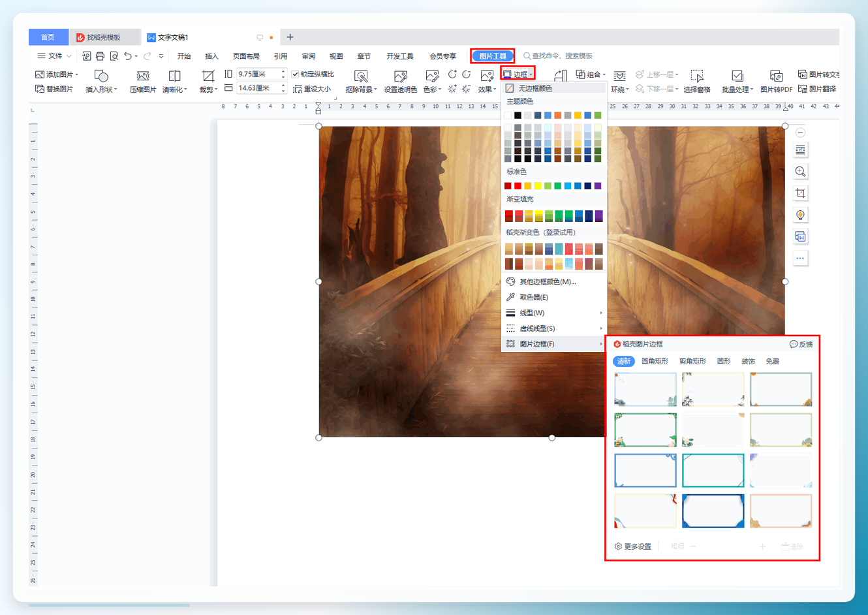Click the undo arrow icon
This screenshot has width=868, height=615.
127,56
